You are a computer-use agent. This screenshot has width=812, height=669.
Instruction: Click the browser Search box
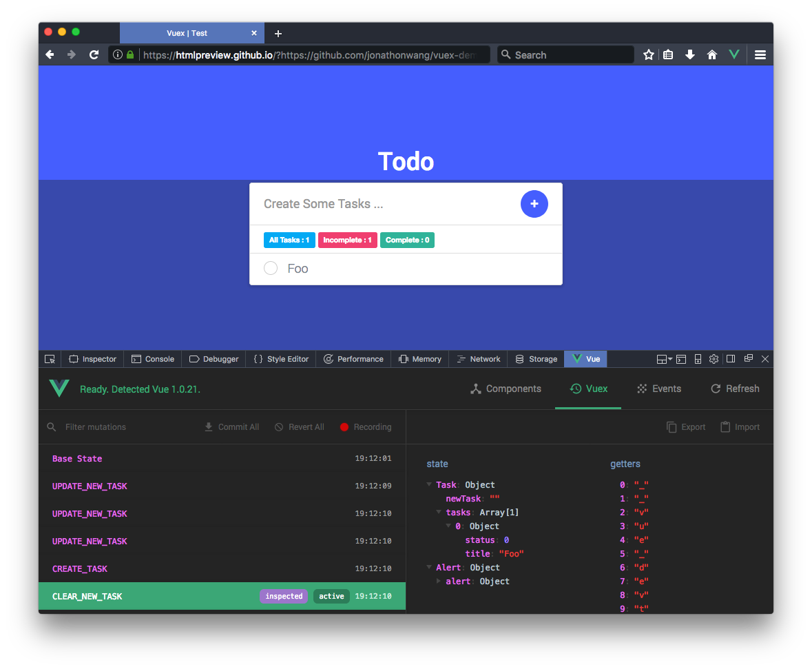(x=565, y=54)
